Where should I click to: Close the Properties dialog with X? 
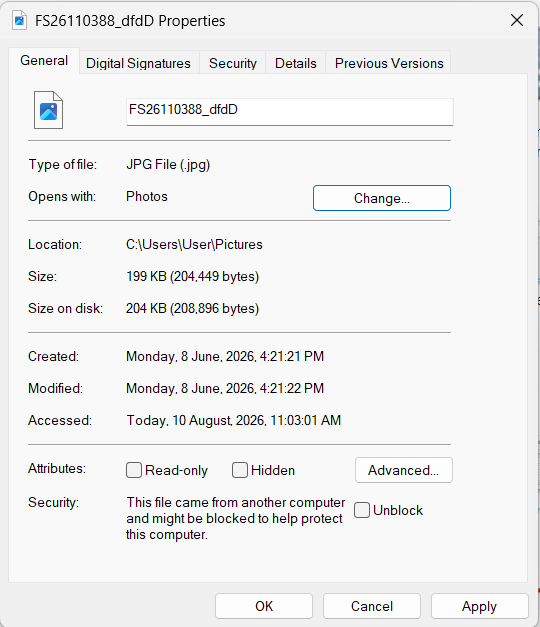(x=517, y=20)
